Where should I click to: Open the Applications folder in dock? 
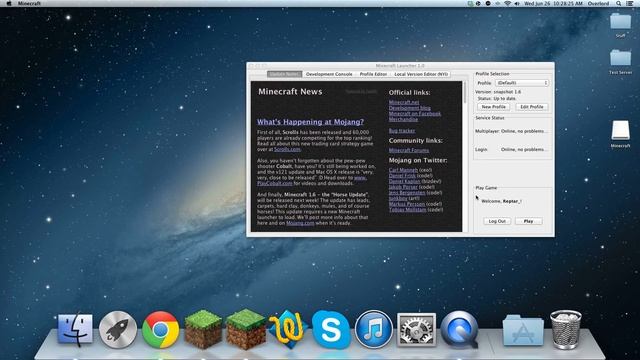(x=523, y=330)
